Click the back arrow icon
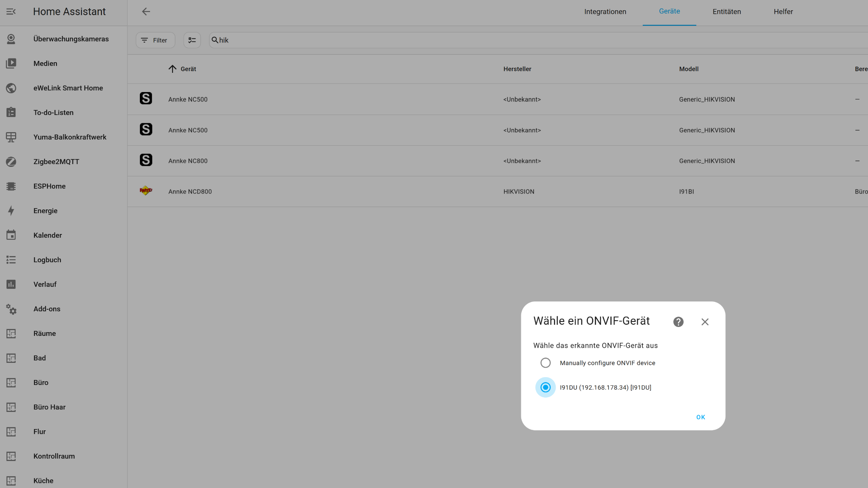The width and height of the screenshot is (868, 488). pos(146,11)
